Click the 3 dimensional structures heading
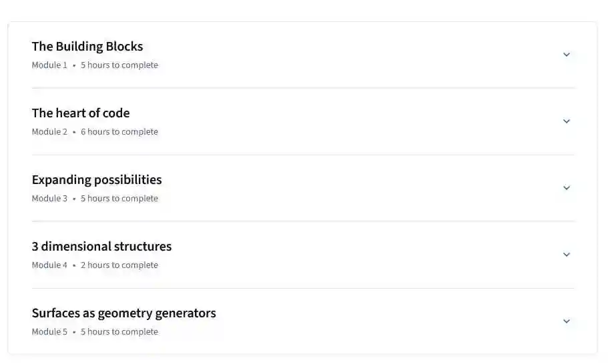This screenshot has width=608, height=364. 101,247
